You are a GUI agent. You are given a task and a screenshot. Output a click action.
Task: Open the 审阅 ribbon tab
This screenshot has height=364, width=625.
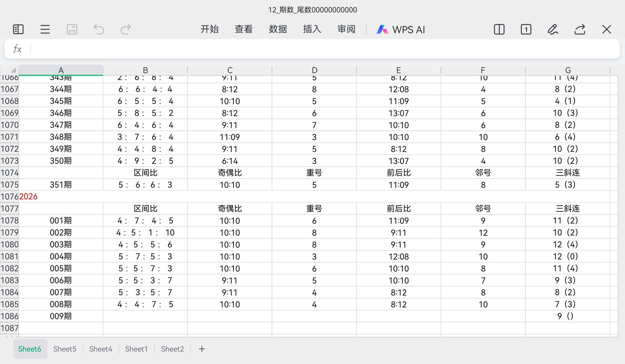[x=346, y=29]
